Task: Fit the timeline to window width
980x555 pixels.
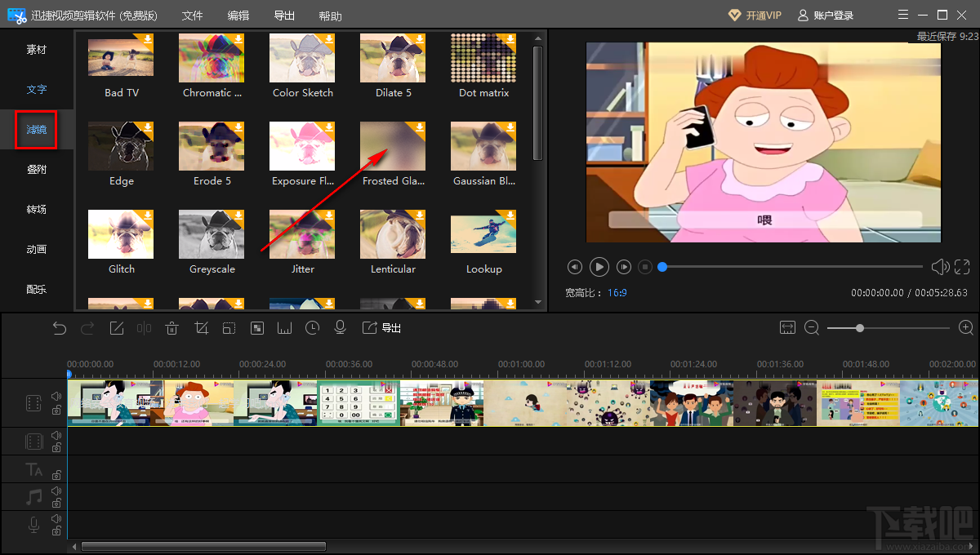Action: pyautogui.click(x=787, y=327)
